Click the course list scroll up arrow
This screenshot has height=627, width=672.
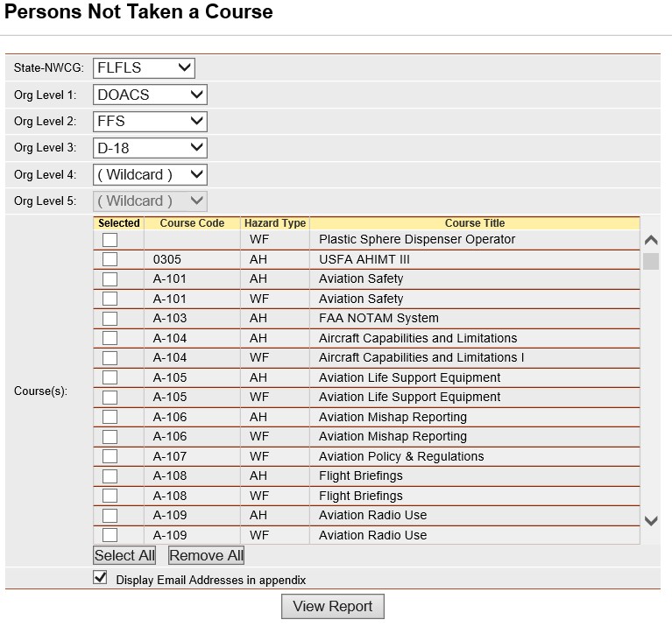click(651, 240)
